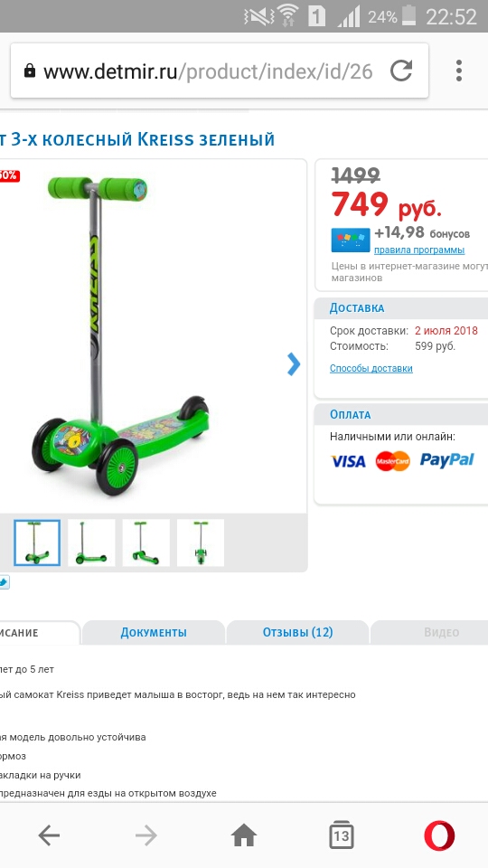
Task: Select the second scooter thumbnail
Action: click(91, 542)
